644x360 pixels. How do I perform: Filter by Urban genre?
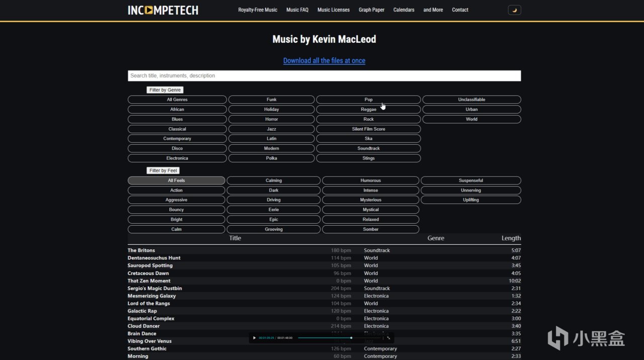(471, 110)
